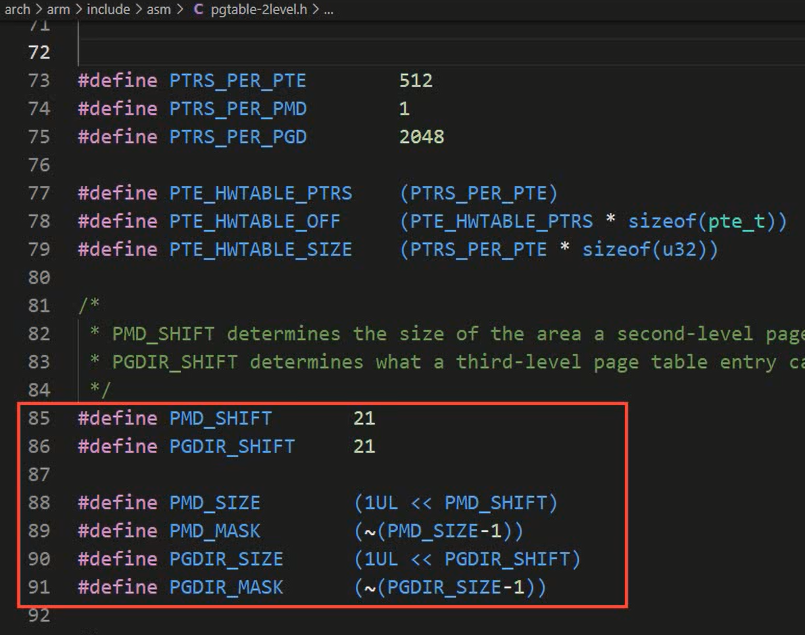The width and height of the screenshot is (805, 635).
Task: Expand the 'asm' breadcrumb segment
Action: (159, 9)
